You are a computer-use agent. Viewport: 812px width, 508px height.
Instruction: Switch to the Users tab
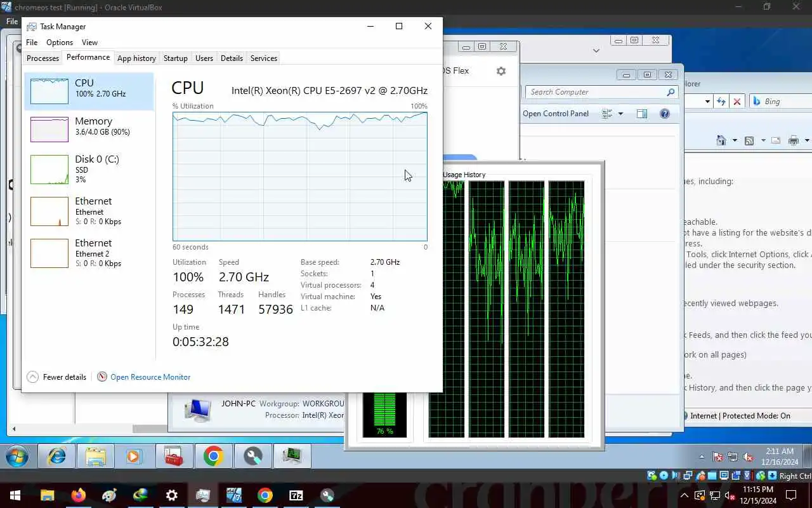coord(204,58)
